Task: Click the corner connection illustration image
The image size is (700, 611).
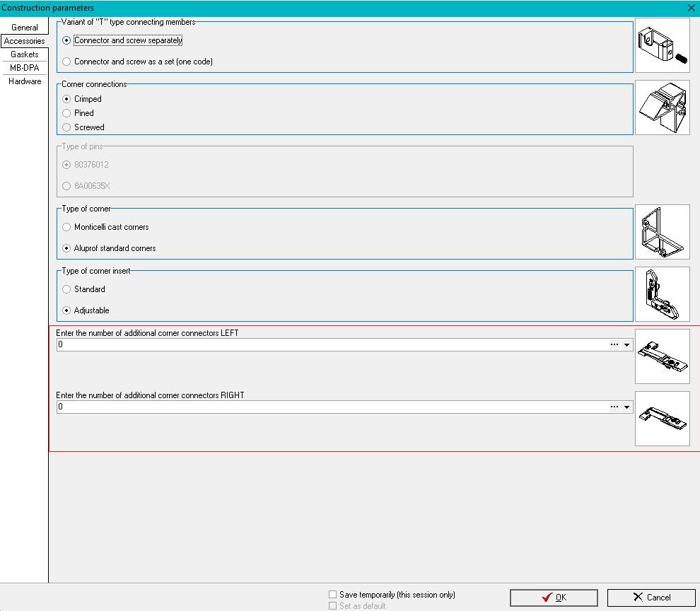Action: point(662,107)
